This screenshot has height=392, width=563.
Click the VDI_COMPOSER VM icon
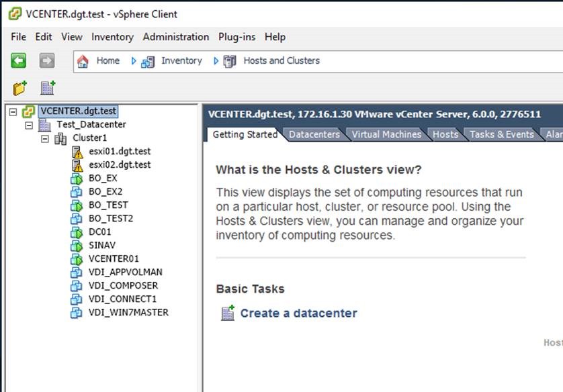pos(77,286)
